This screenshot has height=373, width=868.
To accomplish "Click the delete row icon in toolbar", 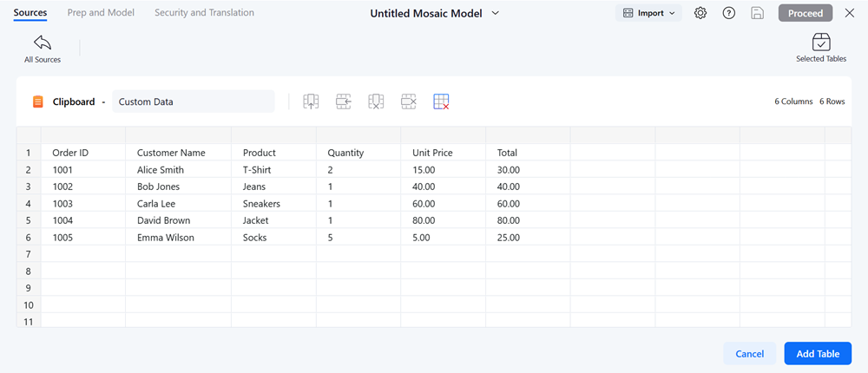I will [409, 101].
